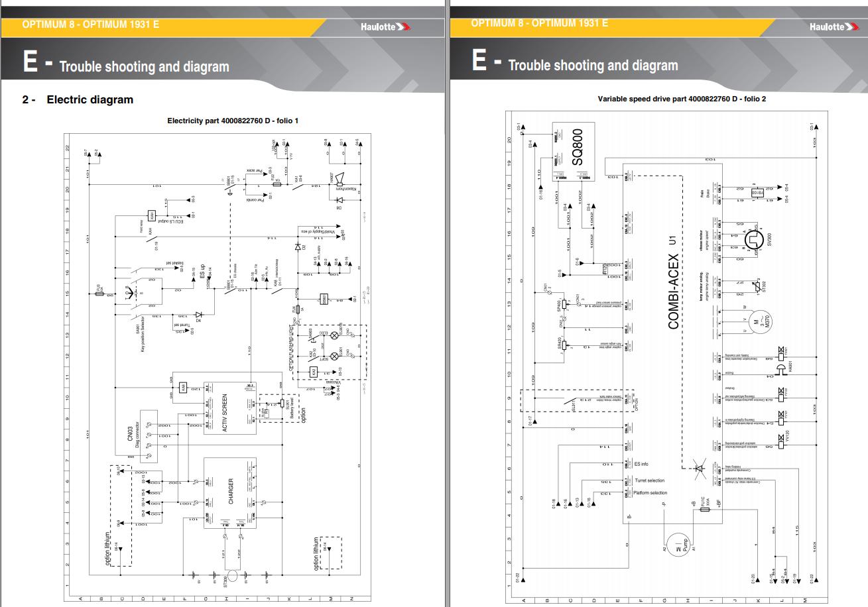
Task: Click the FU2 fuse symbol
Action: [x=278, y=184]
